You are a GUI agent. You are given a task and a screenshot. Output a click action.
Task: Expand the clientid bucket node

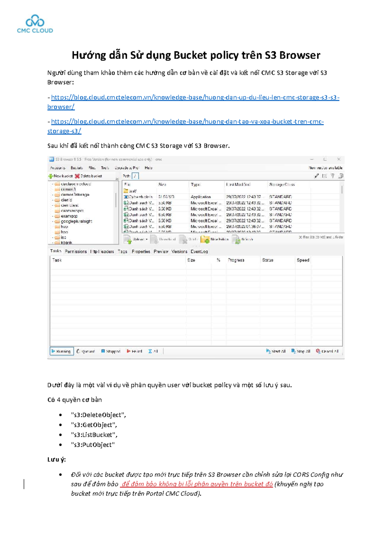tap(52, 200)
